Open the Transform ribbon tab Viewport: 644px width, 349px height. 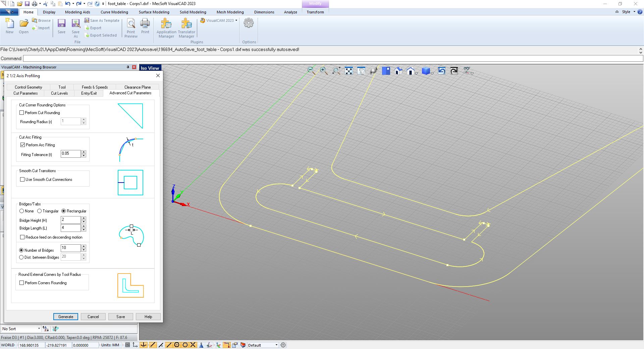pyautogui.click(x=315, y=12)
